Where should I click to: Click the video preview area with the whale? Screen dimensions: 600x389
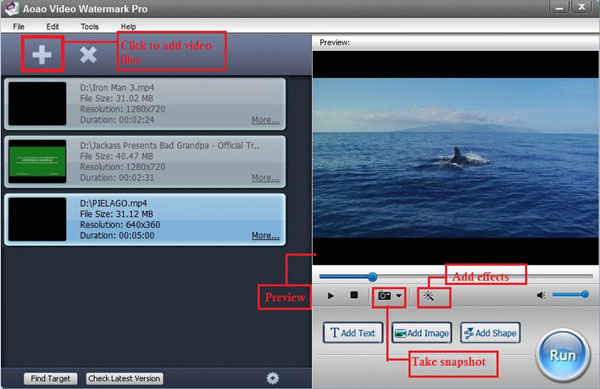[455, 158]
